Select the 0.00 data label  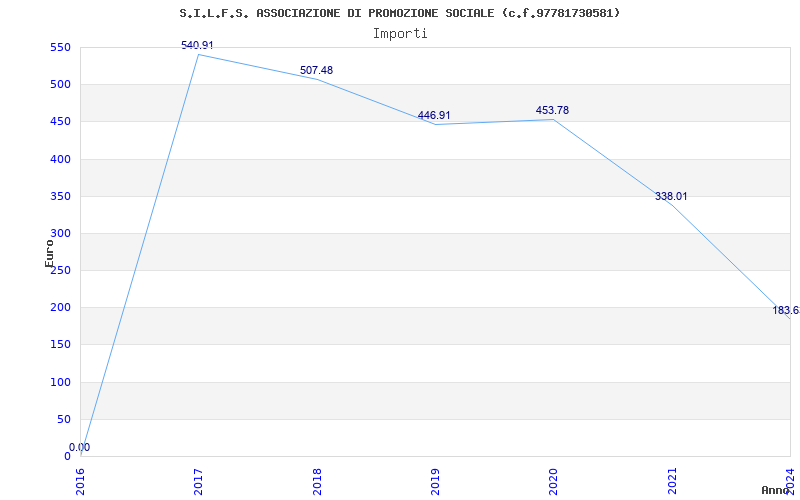pyautogui.click(x=80, y=447)
